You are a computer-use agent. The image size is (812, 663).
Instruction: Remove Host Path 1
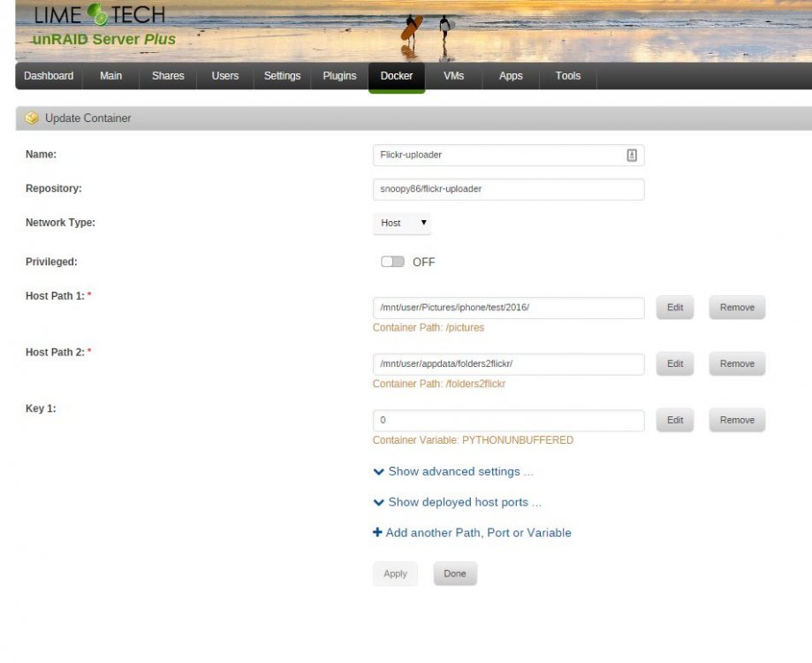pos(737,308)
